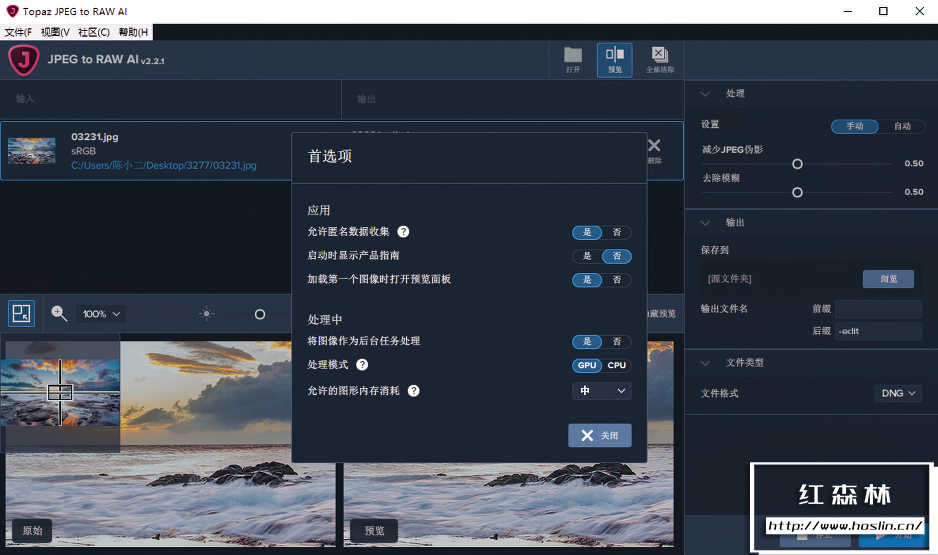Toggle the 预览 preview panel icon
Image resolution: width=938 pixels, height=555 pixels.
(x=614, y=60)
